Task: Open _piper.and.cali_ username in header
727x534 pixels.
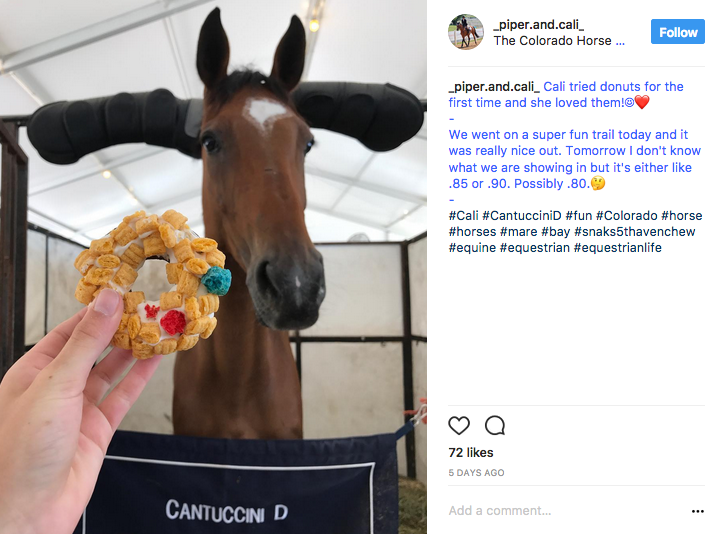Action: 539,24
